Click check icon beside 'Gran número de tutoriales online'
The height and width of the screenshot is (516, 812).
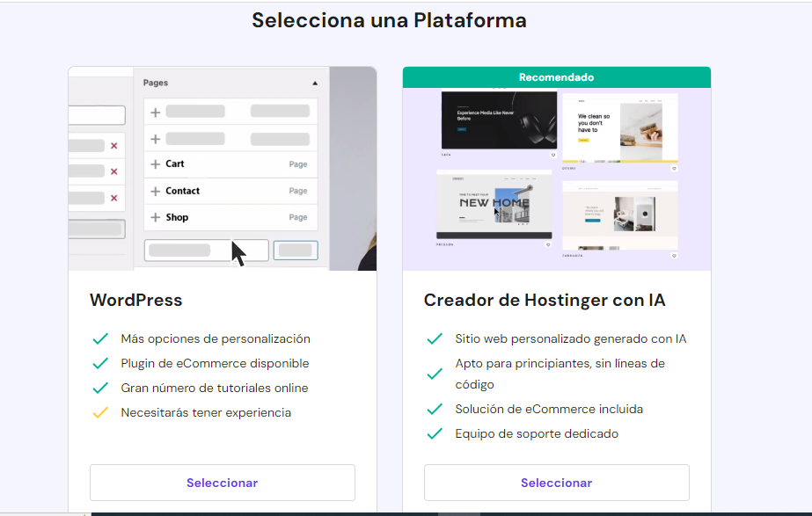coord(100,388)
